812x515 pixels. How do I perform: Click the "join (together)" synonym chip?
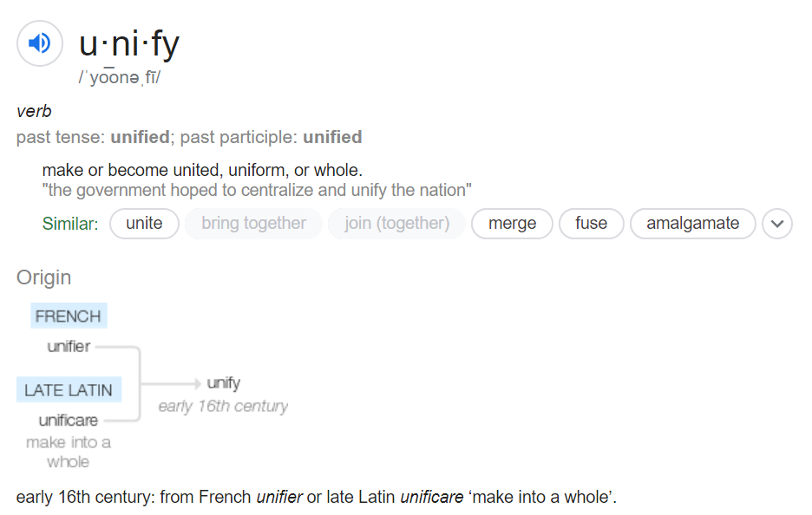[x=396, y=224]
